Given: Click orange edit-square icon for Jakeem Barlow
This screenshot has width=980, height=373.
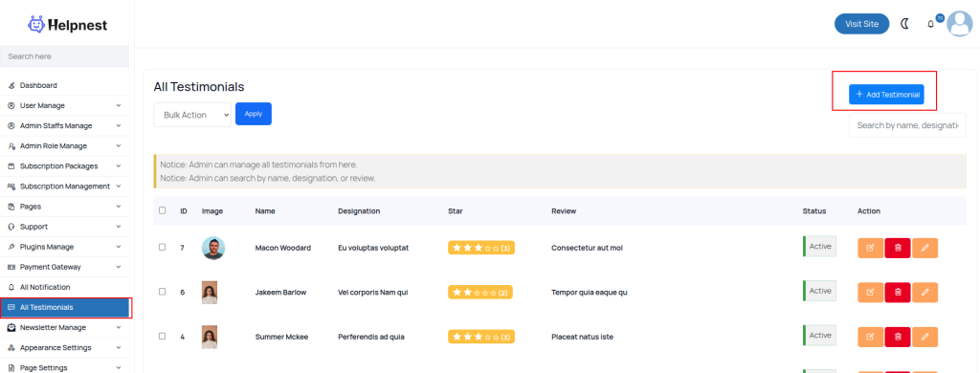Looking at the screenshot, I should 870,293.
